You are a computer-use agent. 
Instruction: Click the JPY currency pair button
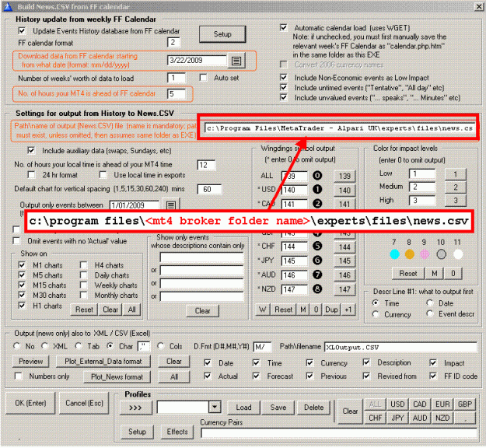coord(397,418)
